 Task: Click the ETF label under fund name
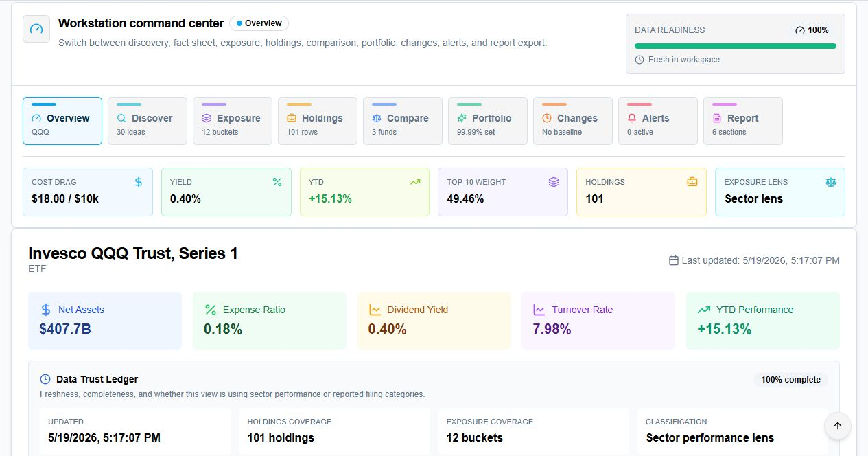click(37, 269)
